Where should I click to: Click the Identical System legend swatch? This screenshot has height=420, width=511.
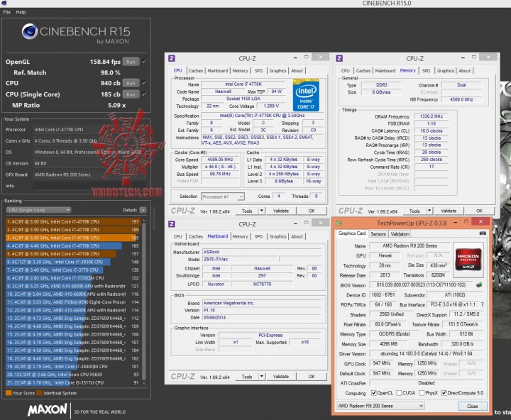coord(39,392)
